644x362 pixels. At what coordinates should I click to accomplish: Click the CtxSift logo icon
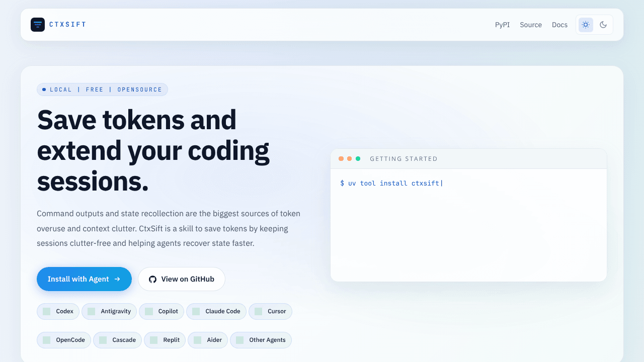[38, 25]
